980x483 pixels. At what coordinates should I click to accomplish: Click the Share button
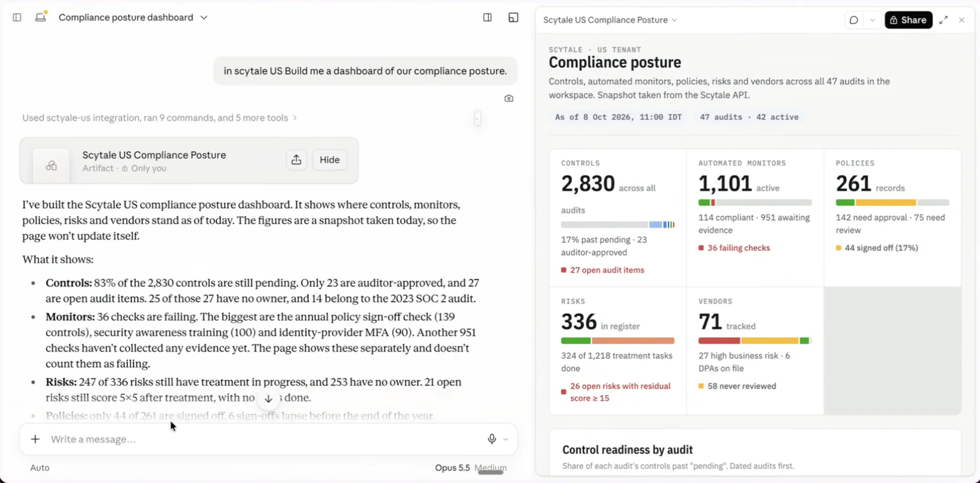point(908,20)
